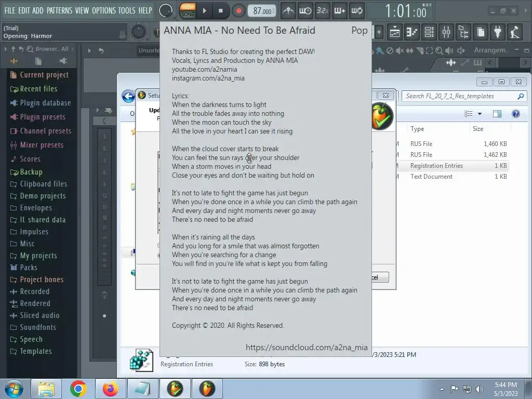The image size is (532, 399).
Task: Select playlist select tool dashed-square icon
Action: [430, 50]
